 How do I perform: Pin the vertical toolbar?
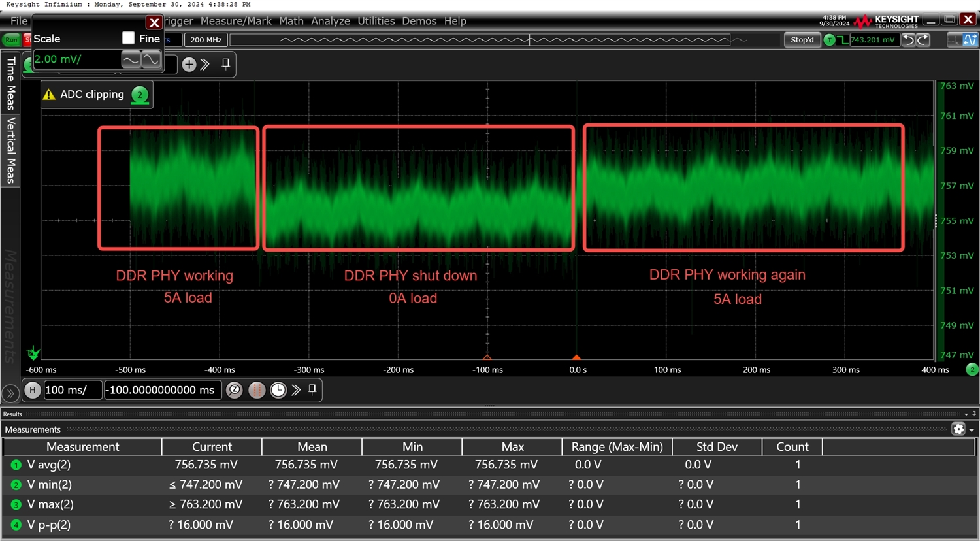click(225, 63)
